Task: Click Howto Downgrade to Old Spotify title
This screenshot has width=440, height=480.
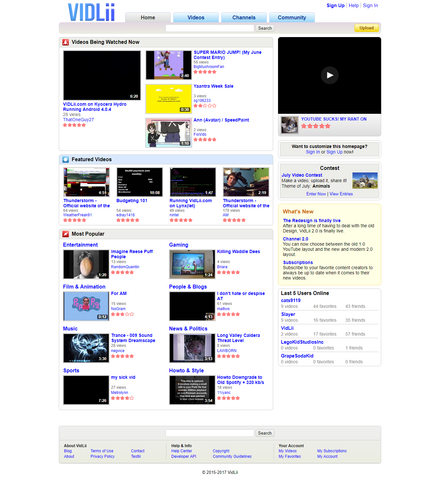Action: 240,380
